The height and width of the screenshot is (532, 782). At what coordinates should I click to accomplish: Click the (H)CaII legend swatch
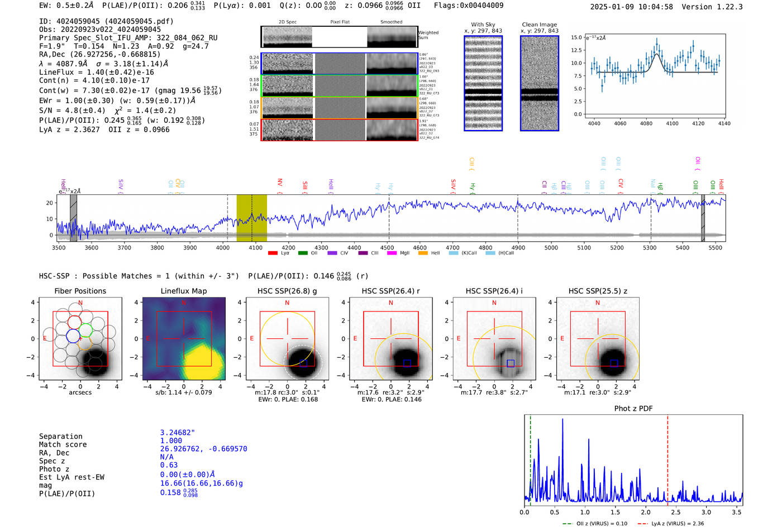pyautogui.click(x=490, y=253)
